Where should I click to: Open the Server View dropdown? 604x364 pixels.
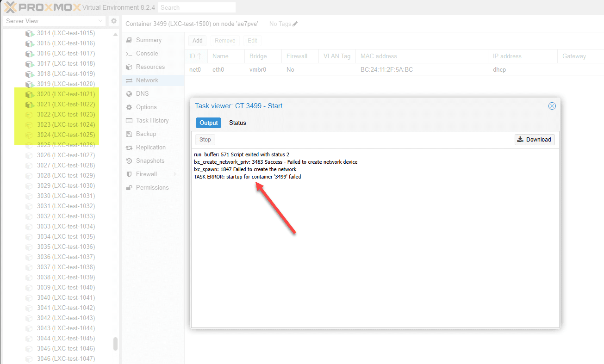click(55, 21)
